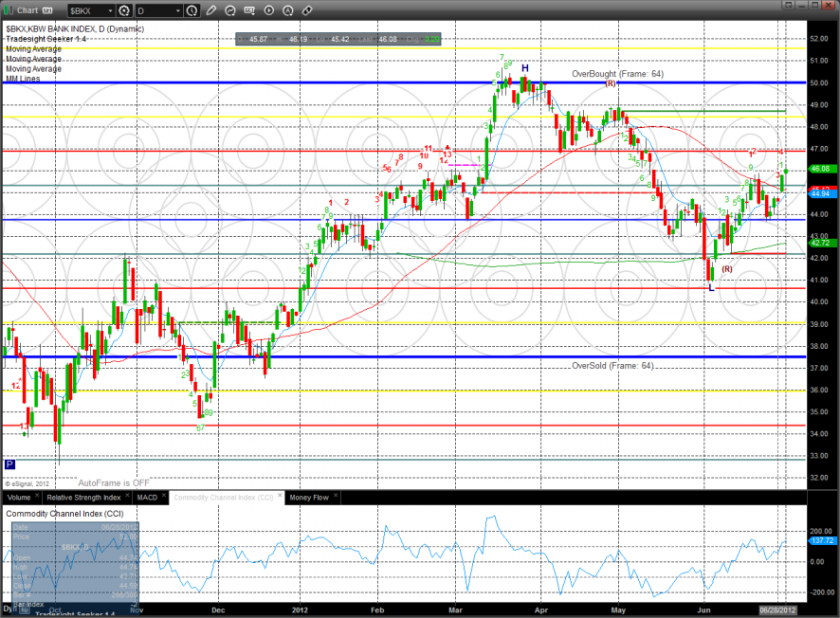
Task: Select the pencil drawing tool
Action: [211, 11]
